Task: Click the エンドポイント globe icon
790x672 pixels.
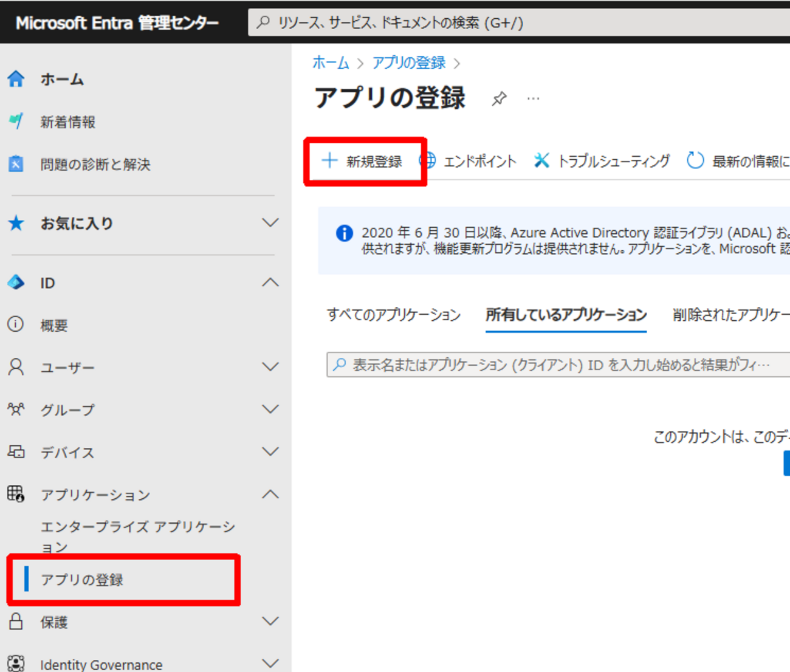Action: click(428, 160)
